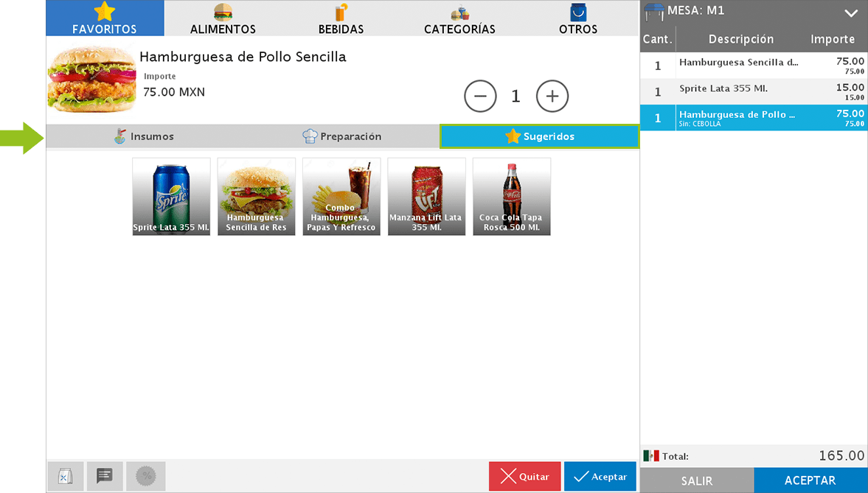868x493 pixels.
Task: Add suggested Sprite Lata 355 Ml.
Action: click(171, 196)
